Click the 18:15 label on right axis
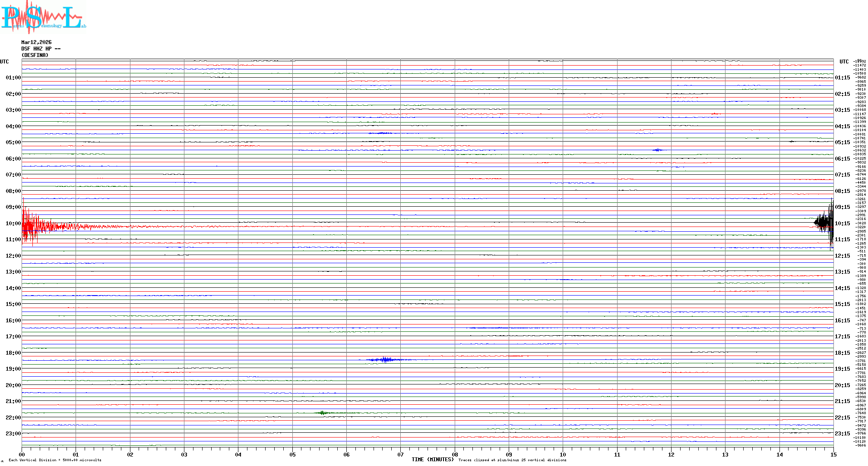 (842, 353)
